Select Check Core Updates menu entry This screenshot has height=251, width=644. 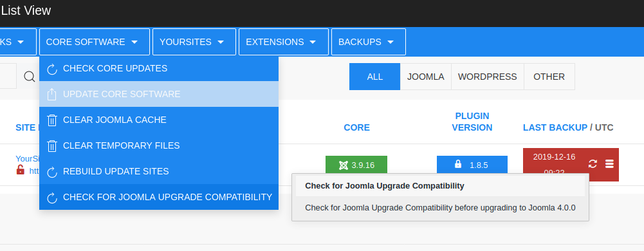click(x=158, y=69)
